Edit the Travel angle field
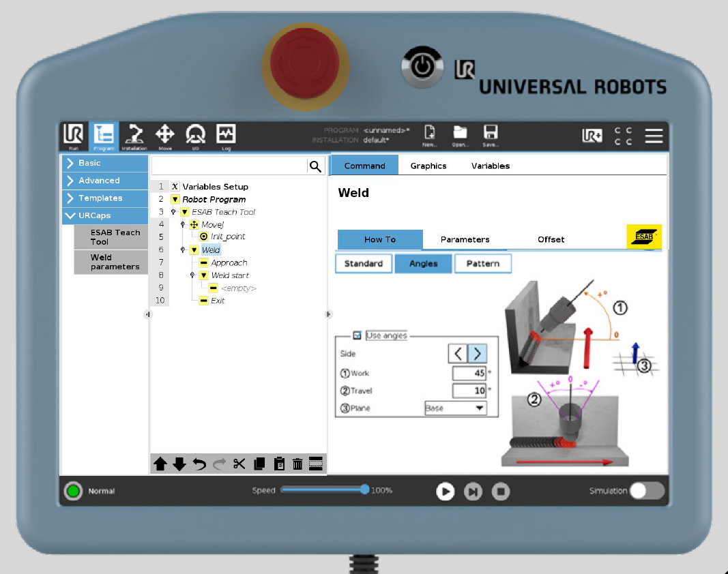This screenshot has width=728, height=574. point(469,391)
